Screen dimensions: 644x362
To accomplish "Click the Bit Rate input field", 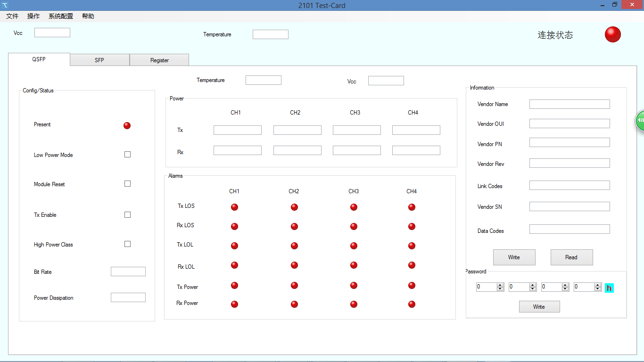I will pos(128,271).
